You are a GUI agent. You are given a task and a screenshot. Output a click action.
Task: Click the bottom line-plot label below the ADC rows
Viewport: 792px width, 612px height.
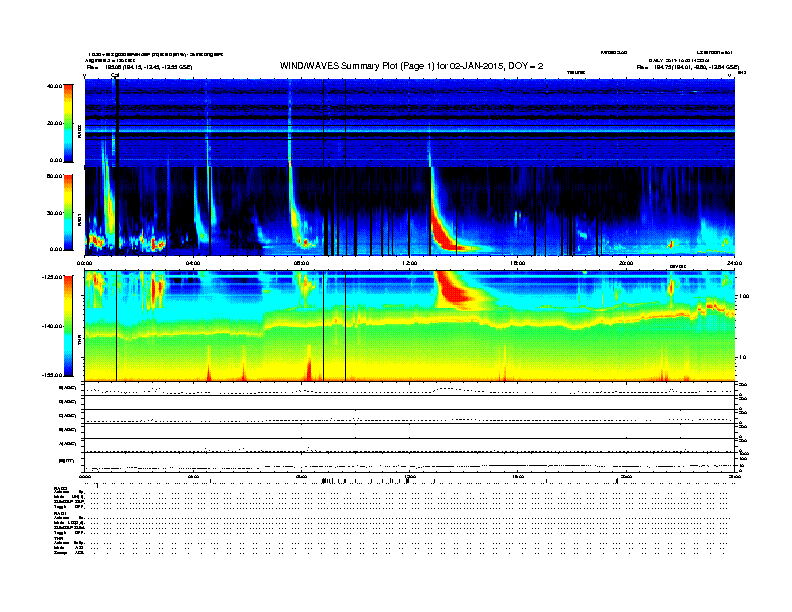click(66, 461)
